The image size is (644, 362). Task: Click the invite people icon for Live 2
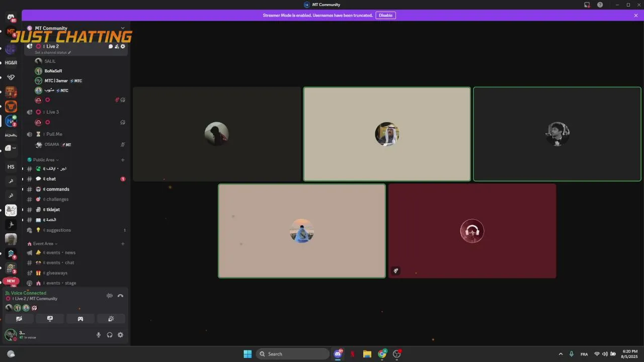pyautogui.click(x=117, y=46)
